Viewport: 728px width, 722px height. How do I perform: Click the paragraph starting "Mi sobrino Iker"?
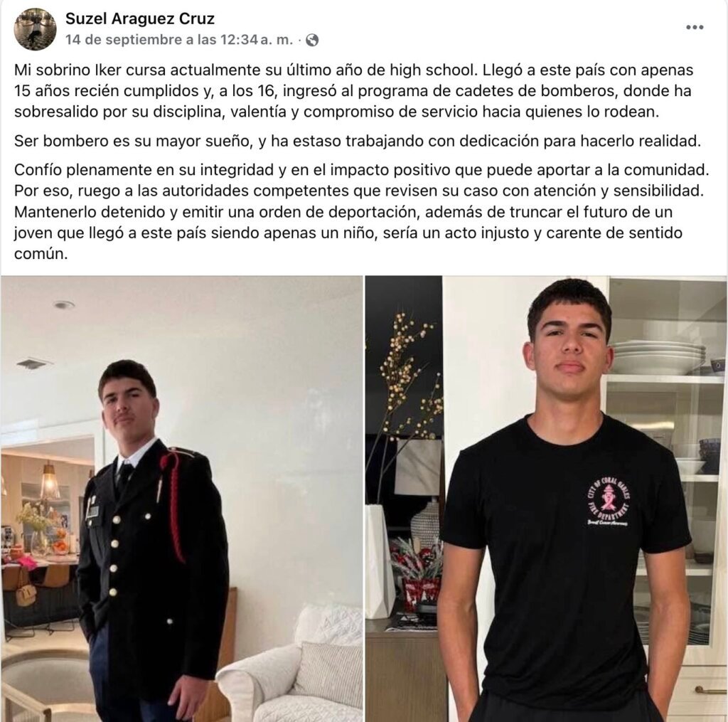pos(354,90)
